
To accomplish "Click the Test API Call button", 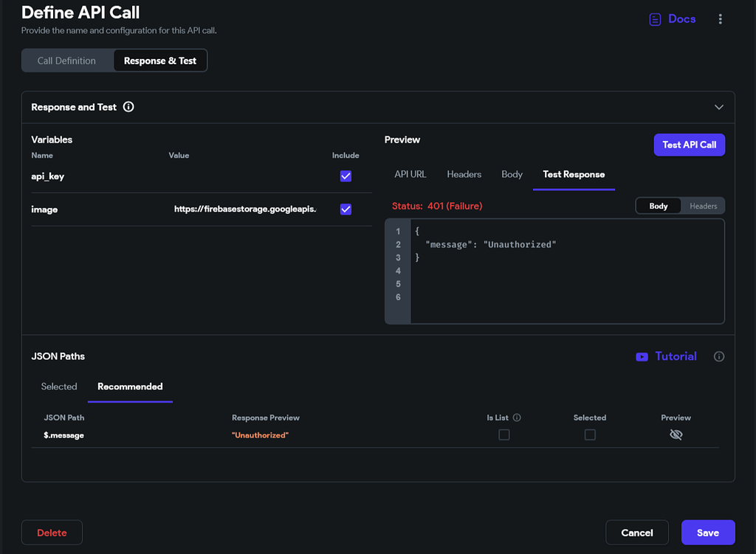I will 690,145.
